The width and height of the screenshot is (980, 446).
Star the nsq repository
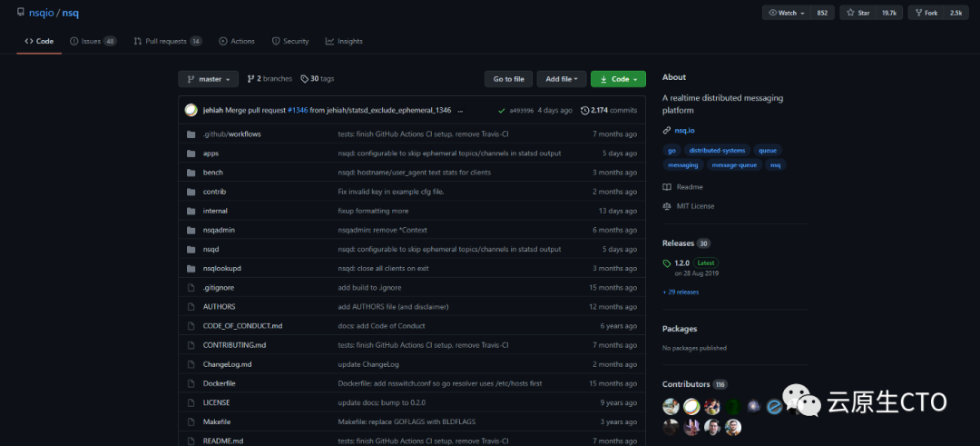(x=858, y=13)
